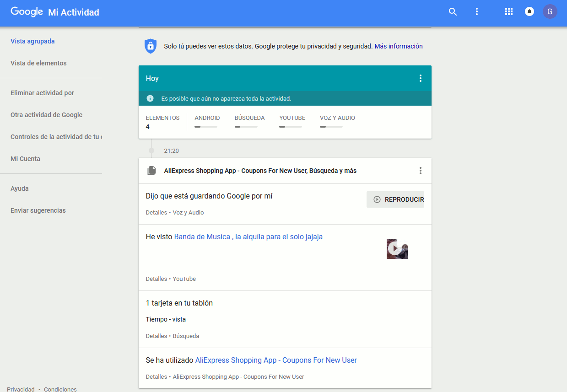Image resolution: width=567 pixels, height=392 pixels.
Task: Open the Banda de Musica video link
Action: (x=248, y=236)
